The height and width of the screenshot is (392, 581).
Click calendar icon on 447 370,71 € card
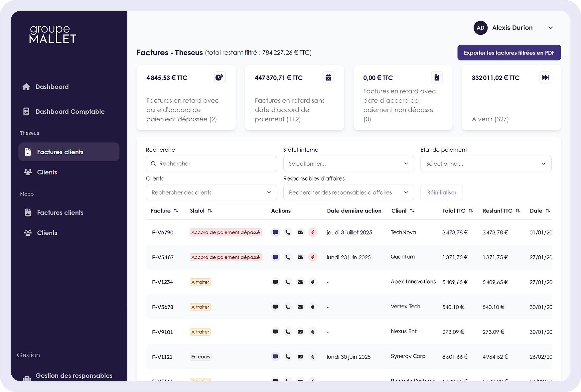coord(328,77)
